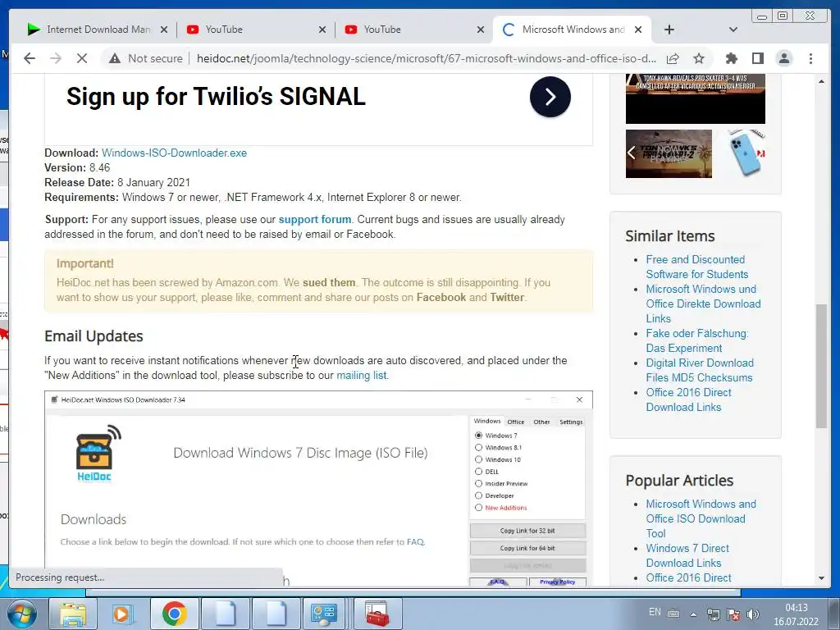Open Digital River Download Files MD5 Checksums
The image size is (840, 630).
(x=699, y=370)
